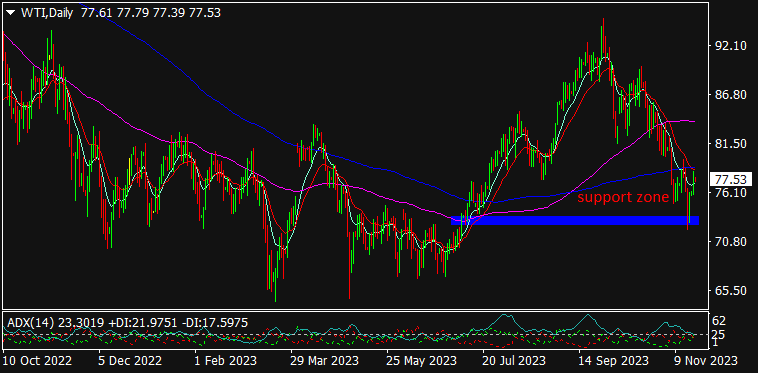Image resolution: width=758 pixels, height=373 pixels.
Task: Click the red 'support zone' text label
Action: (x=623, y=197)
